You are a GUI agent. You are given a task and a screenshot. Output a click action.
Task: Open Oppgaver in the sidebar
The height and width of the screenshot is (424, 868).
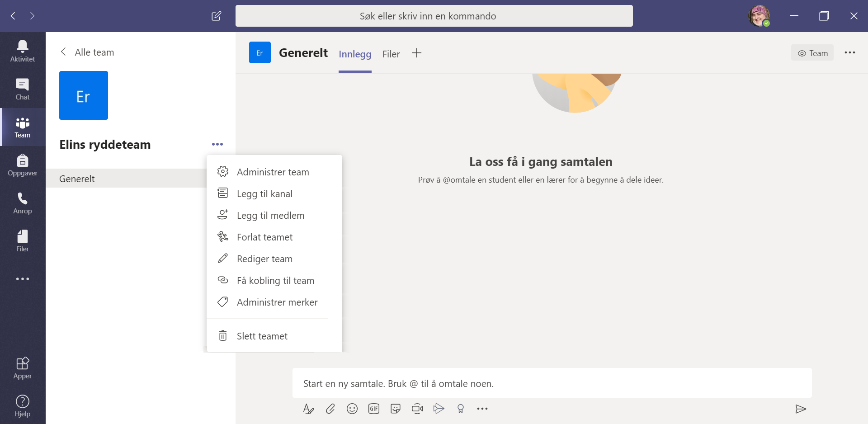coord(23,165)
